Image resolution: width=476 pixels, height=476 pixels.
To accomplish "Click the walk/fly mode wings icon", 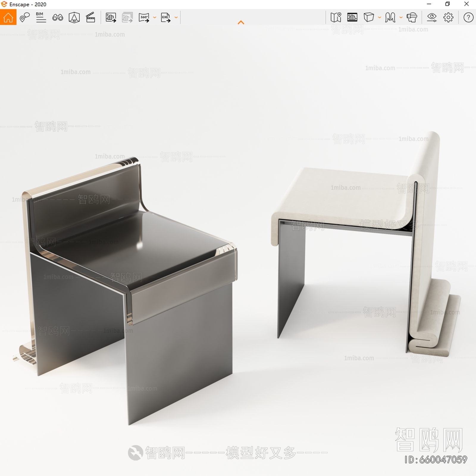I will (390, 17).
